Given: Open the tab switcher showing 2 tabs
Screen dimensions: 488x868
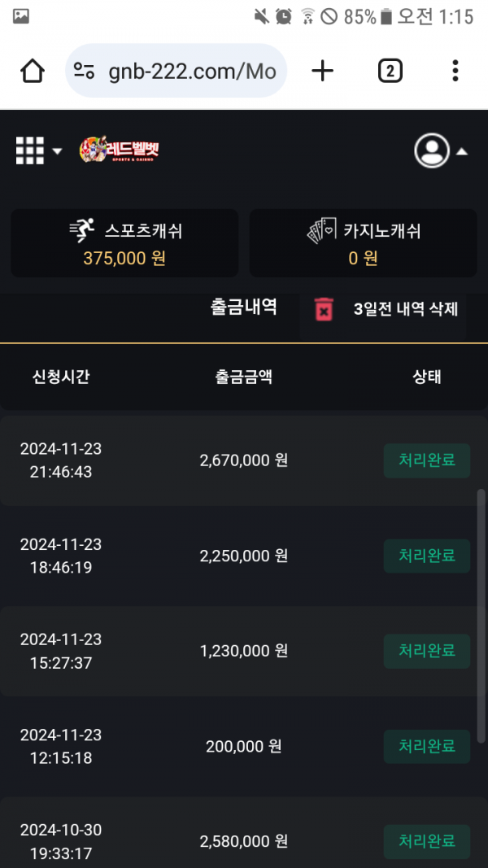Looking at the screenshot, I should coord(390,72).
